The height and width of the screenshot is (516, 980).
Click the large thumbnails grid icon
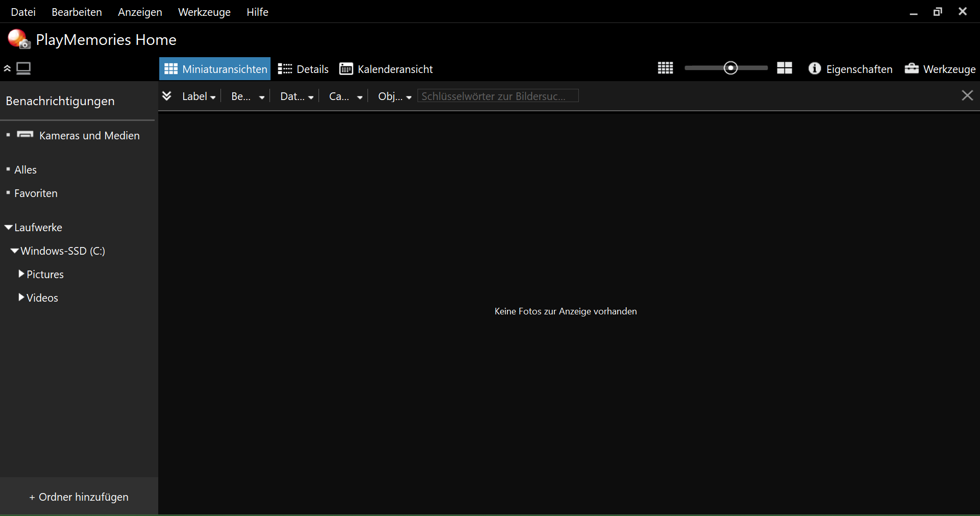785,68
